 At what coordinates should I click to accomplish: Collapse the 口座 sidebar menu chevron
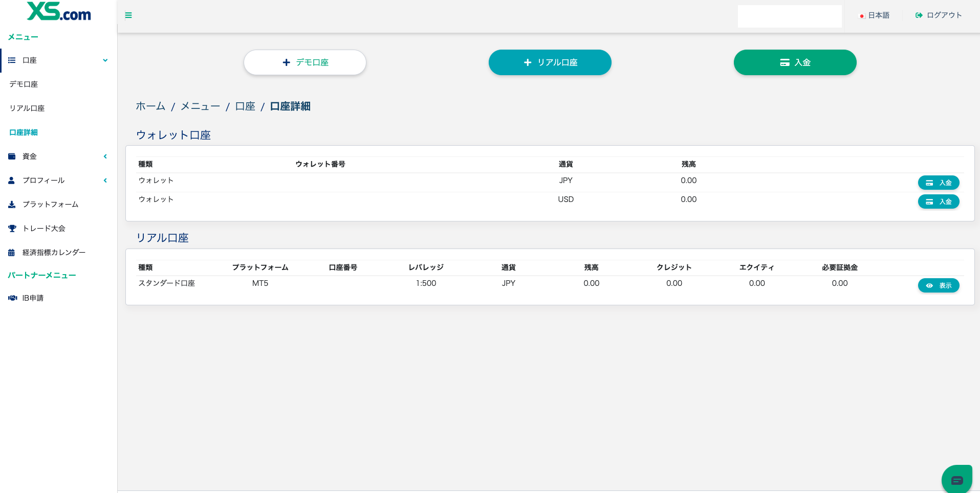105,60
